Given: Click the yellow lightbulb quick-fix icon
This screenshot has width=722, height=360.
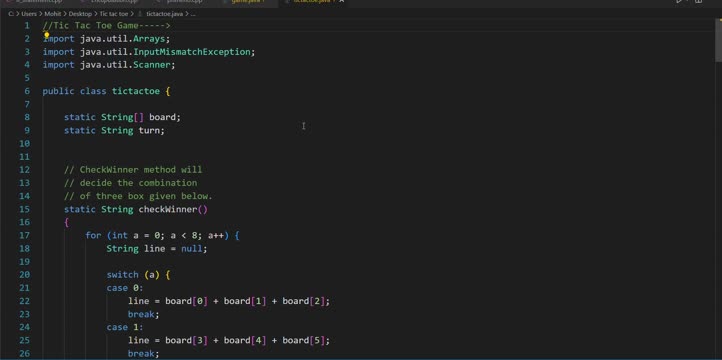Looking at the screenshot, I should click(47, 35).
